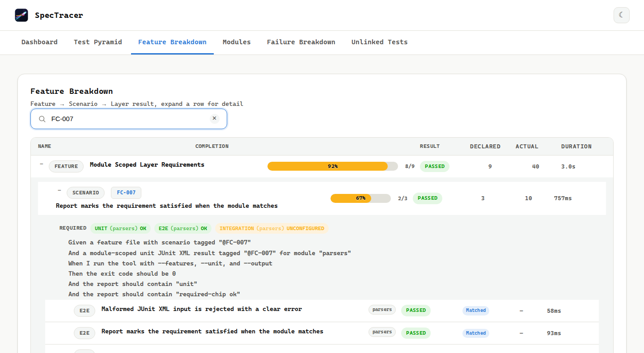The image size is (644, 353).
Task: Click the 92% feature completion bar
Action: pyautogui.click(x=332, y=166)
